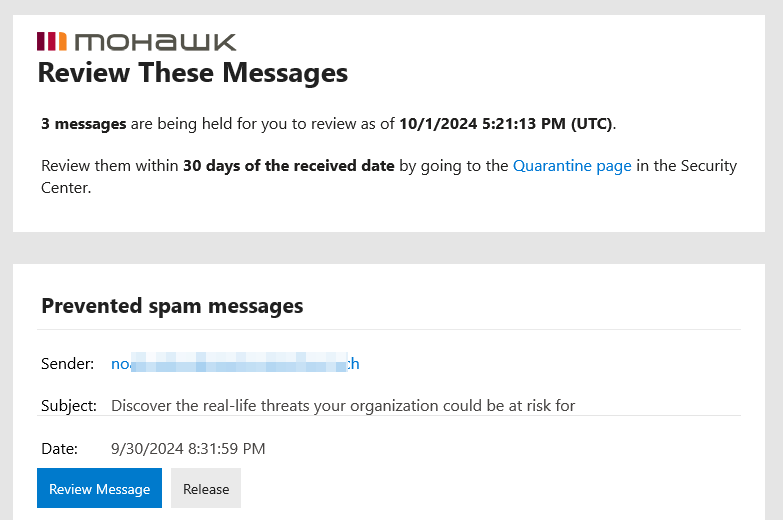Click the Date field label

[59, 449]
